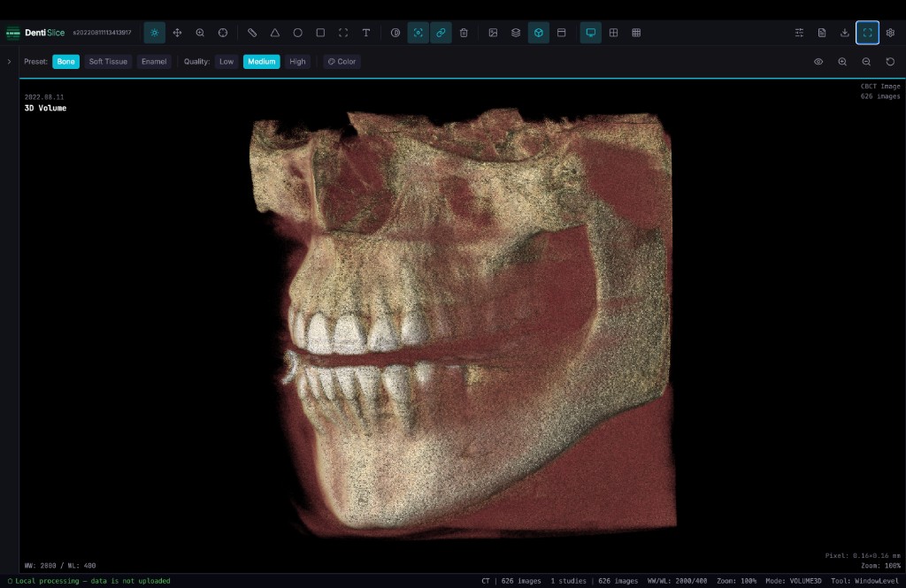Toggle the eye visibility icon above the viewer
Viewport: 906px width, 588px height.
click(818, 62)
